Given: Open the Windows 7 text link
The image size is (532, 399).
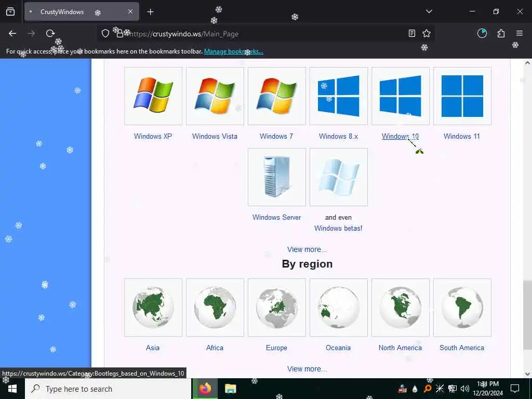Looking at the screenshot, I should click(x=276, y=137).
